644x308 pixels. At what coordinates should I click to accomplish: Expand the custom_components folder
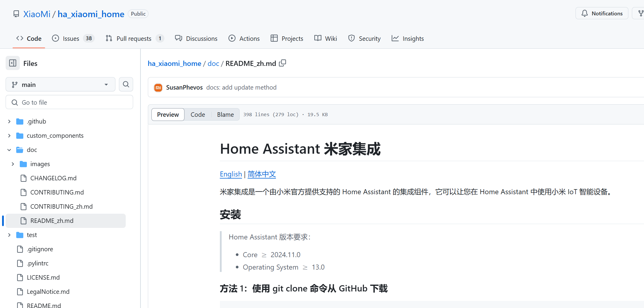click(x=9, y=136)
